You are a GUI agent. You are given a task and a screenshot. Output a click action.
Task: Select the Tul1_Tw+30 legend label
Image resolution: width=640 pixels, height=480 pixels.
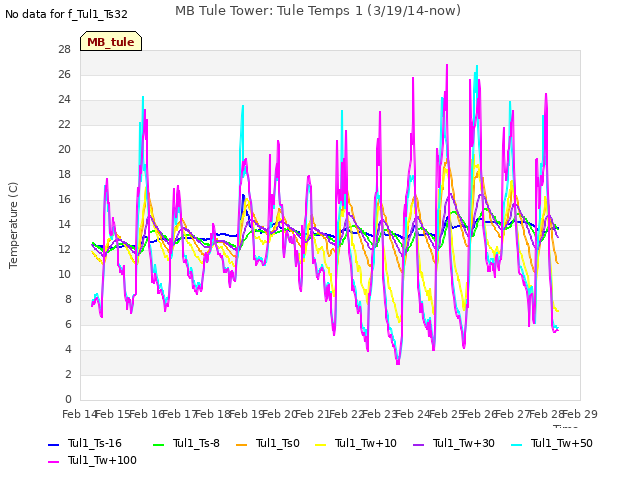click(464, 444)
